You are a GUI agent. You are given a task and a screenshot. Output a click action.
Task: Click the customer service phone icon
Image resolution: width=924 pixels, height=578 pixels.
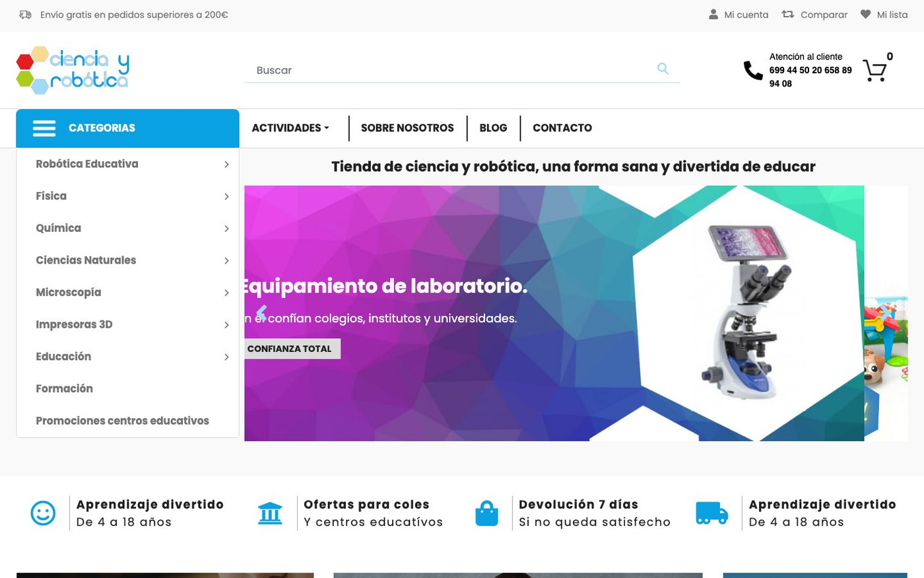tap(753, 70)
